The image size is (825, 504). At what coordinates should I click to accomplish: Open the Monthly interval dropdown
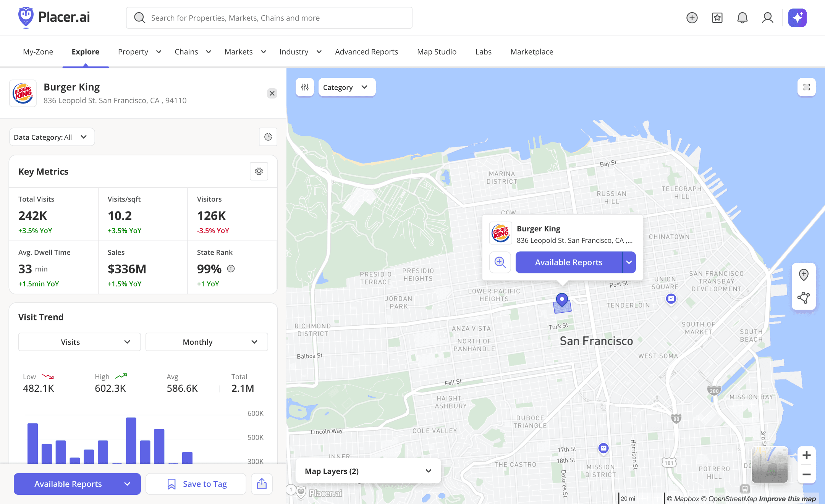click(207, 342)
